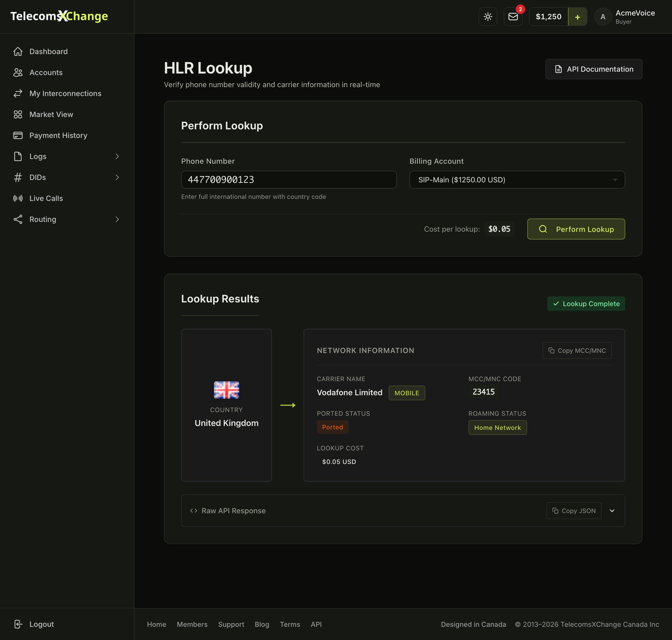Expand the Logs submenu chevron
This screenshot has height=640, width=672.
[x=117, y=156]
